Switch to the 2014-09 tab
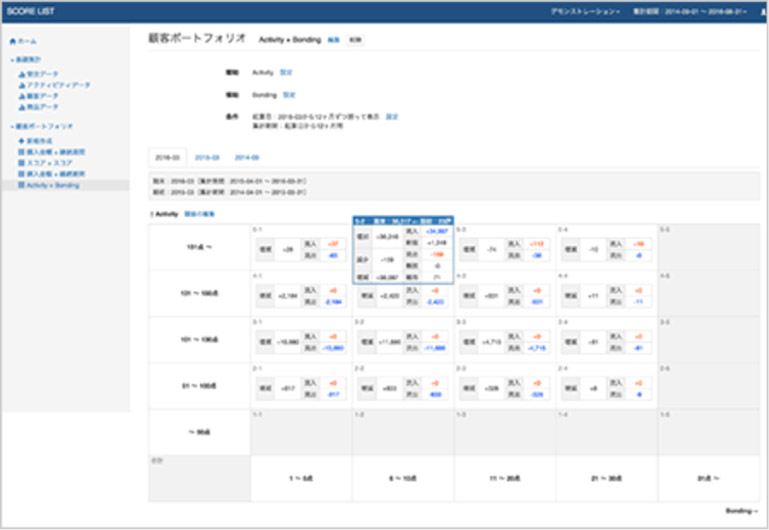Viewport: 769px width, 530px height. (x=247, y=158)
